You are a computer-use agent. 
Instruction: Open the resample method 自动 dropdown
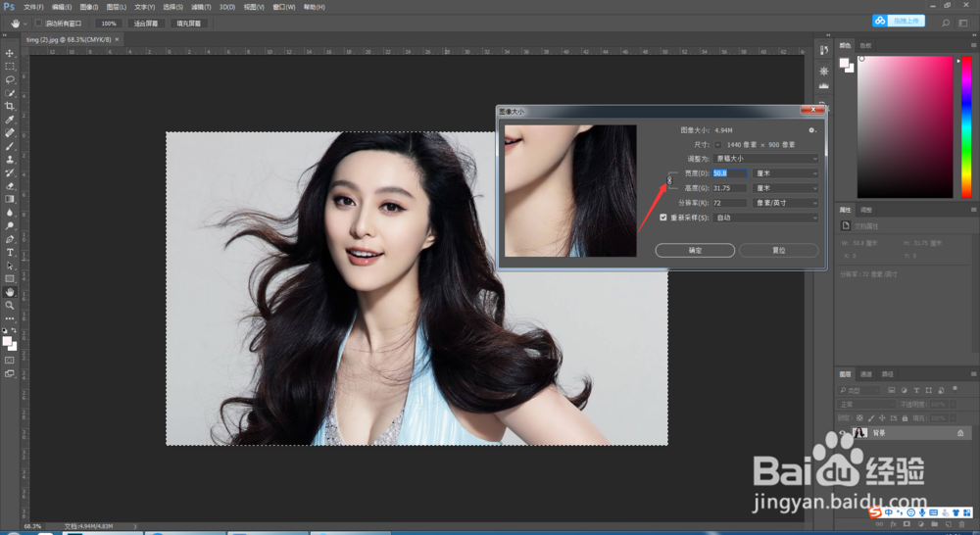tap(765, 218)
